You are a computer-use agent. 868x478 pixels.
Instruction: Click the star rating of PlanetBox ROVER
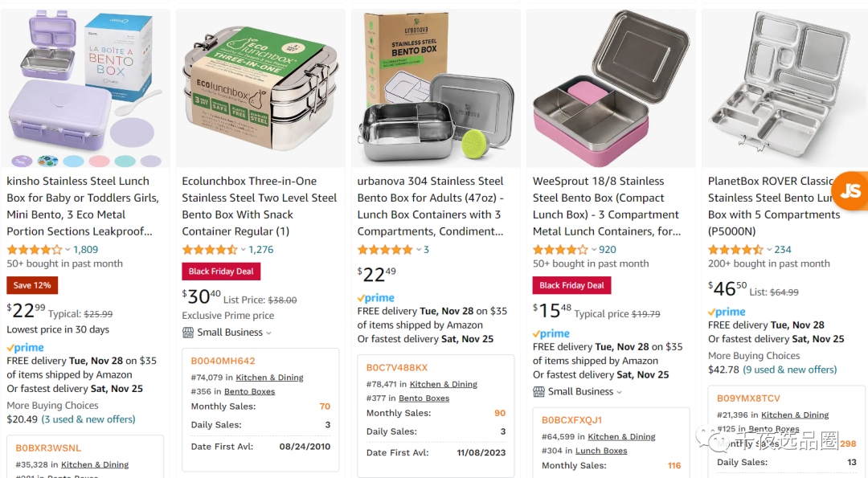(735, 250)
